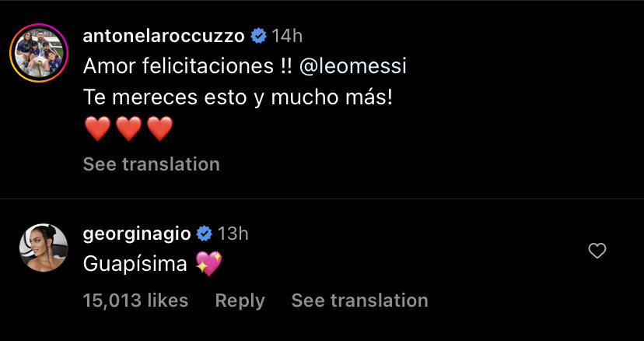Open the antonelaroccuzzo username link

coord(163,36)
